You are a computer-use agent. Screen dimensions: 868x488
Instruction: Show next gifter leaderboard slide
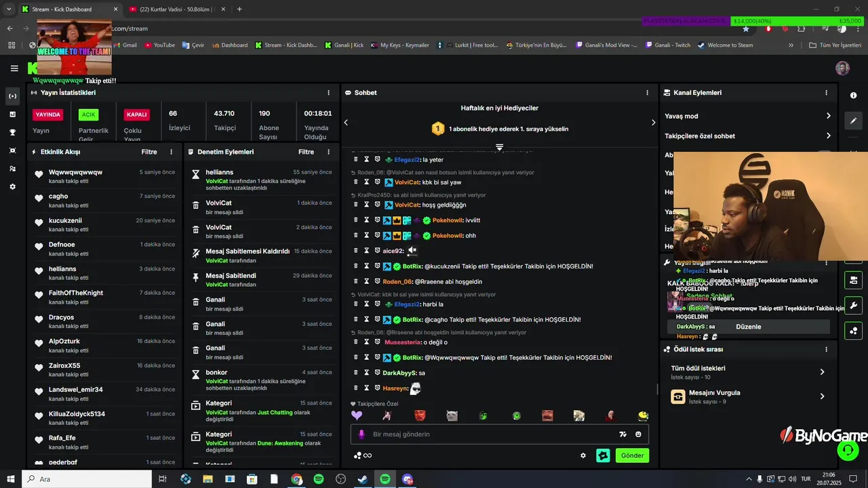point(653,123)
